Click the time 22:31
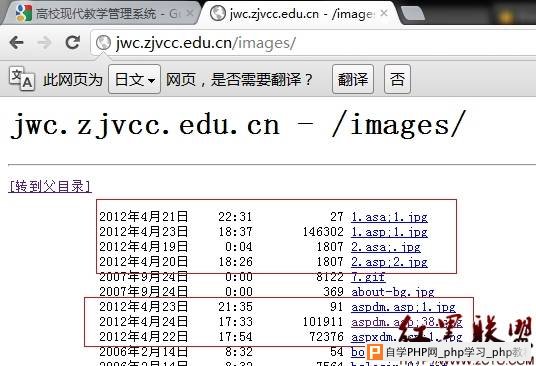The image size is (536, 366). tap(235, 217)
